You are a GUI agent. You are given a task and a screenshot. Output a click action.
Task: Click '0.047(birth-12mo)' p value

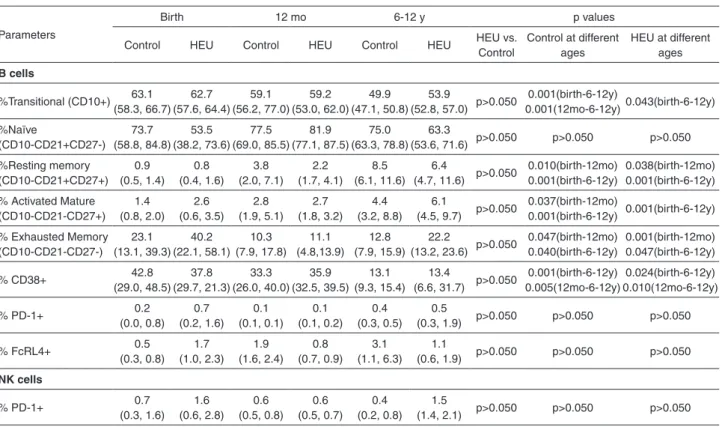572,237
